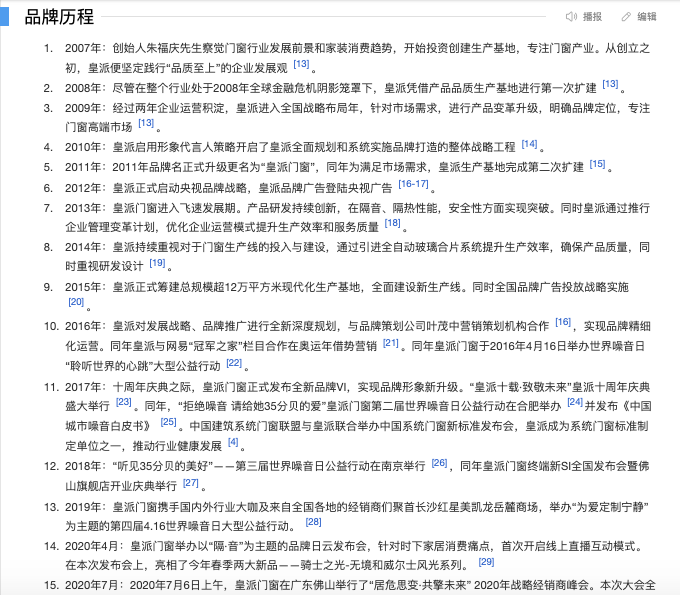Open reference [19] in the 2014年 entry
The image size is (680, 595).
coord(157,263)
